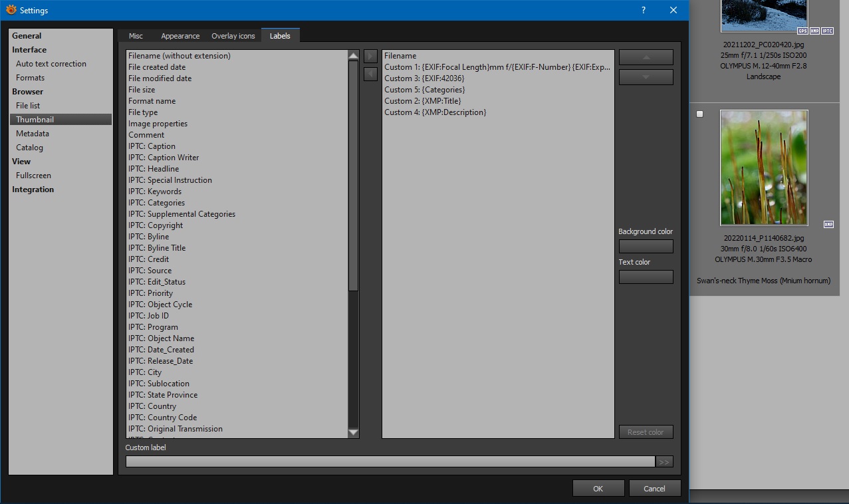Click OK to apply settings
The width and height of the screenshot is (849, 504).
598,488
